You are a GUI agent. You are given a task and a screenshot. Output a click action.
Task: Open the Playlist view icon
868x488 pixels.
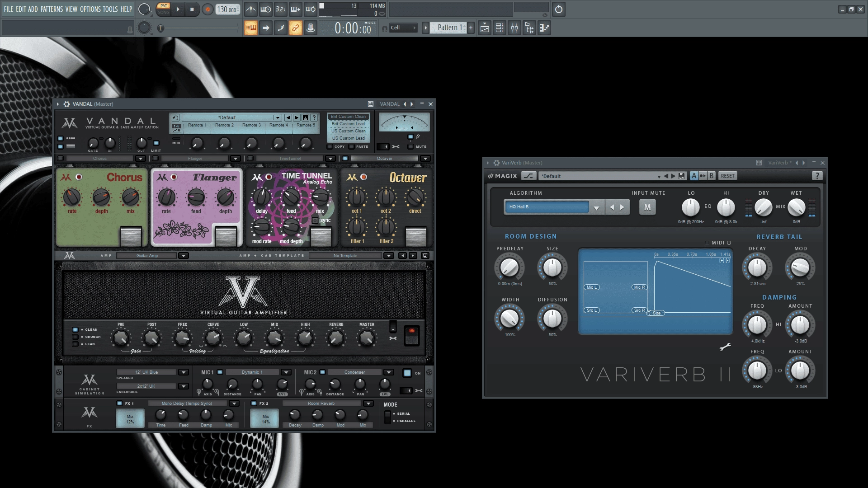[485, 28]
